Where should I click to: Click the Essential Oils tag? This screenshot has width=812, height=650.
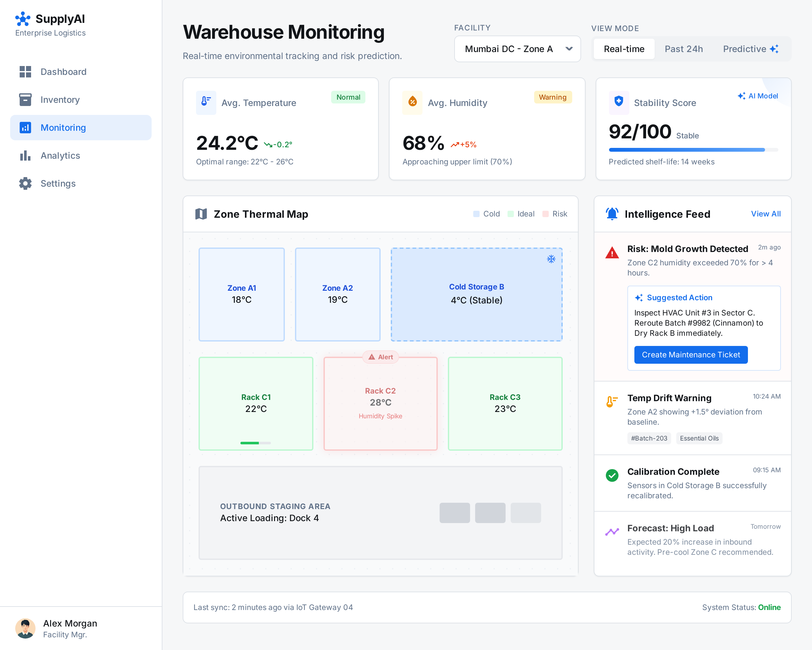(x=699, y=438)
